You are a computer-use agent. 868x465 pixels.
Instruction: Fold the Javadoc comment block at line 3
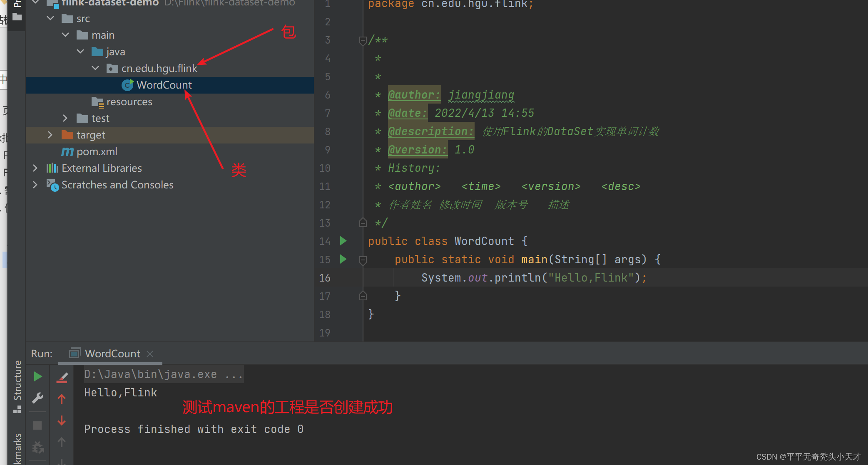coord(363,40)
